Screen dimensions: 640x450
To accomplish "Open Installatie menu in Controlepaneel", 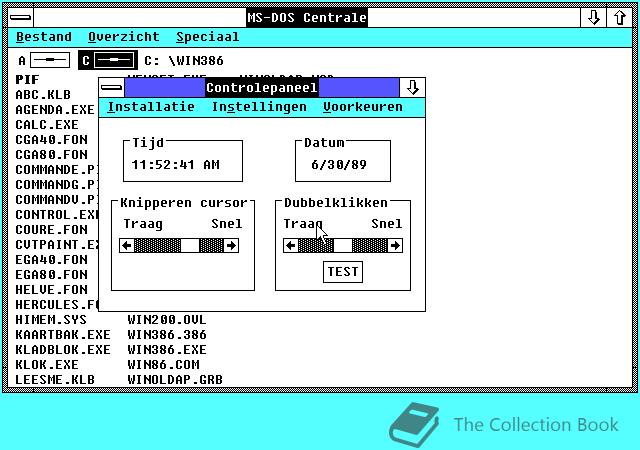I will [151, 107].
